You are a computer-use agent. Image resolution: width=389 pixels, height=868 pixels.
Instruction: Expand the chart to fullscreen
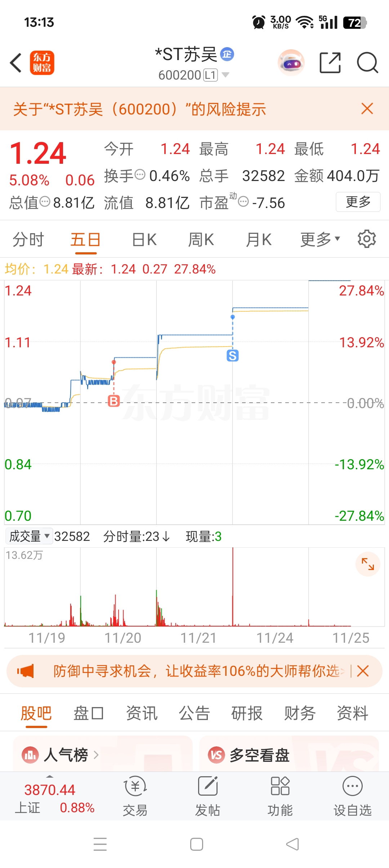point(368,564)
